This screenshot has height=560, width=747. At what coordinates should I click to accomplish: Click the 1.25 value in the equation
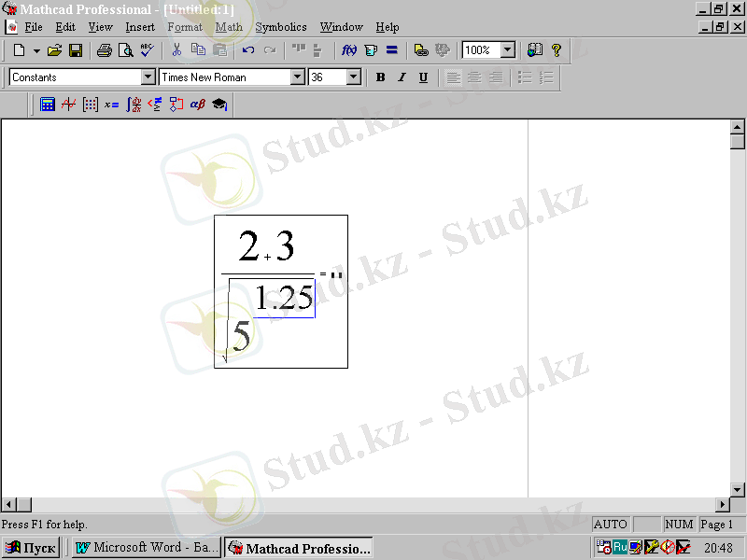pyautogui.click(x=284, y=298)
